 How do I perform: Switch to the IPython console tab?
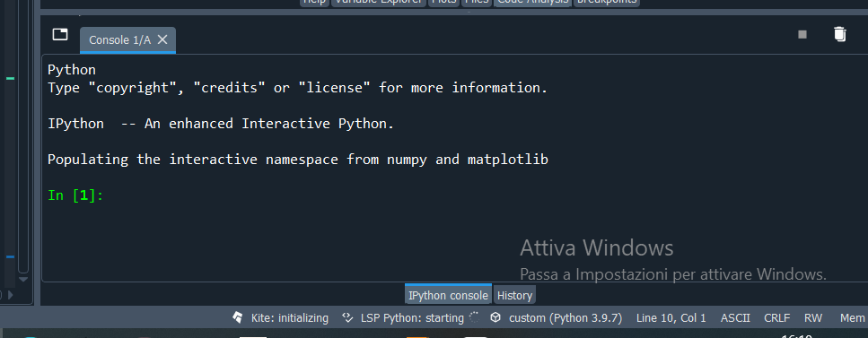[449, 295]
